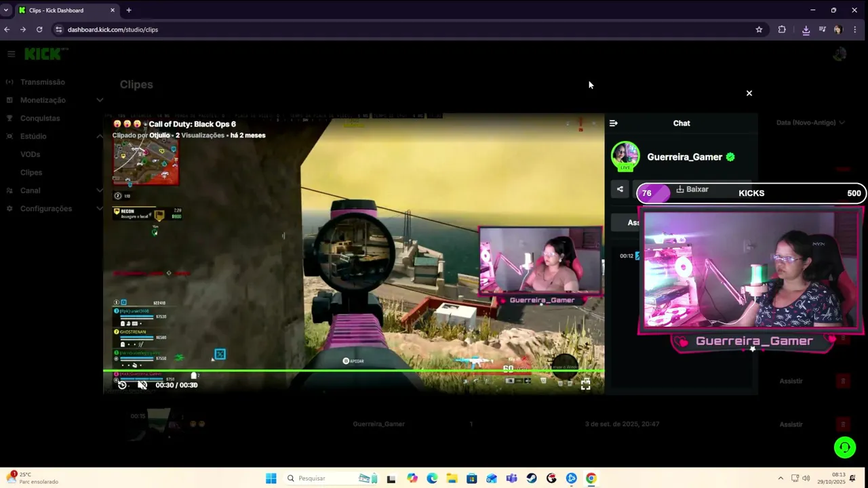Download the clip with the Baixar button
The width and height of the screenshot is (868, 488).
click(x=692, y=189)
